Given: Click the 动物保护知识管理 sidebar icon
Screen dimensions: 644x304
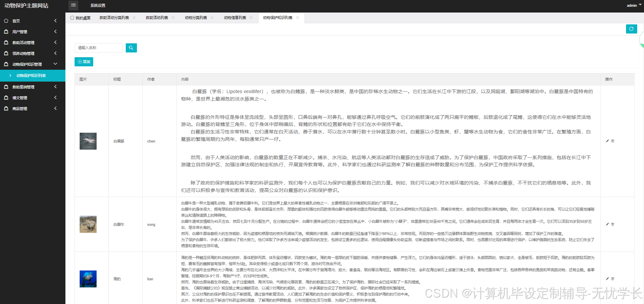Looking at the screenshot, I should (x=6, y=64).
